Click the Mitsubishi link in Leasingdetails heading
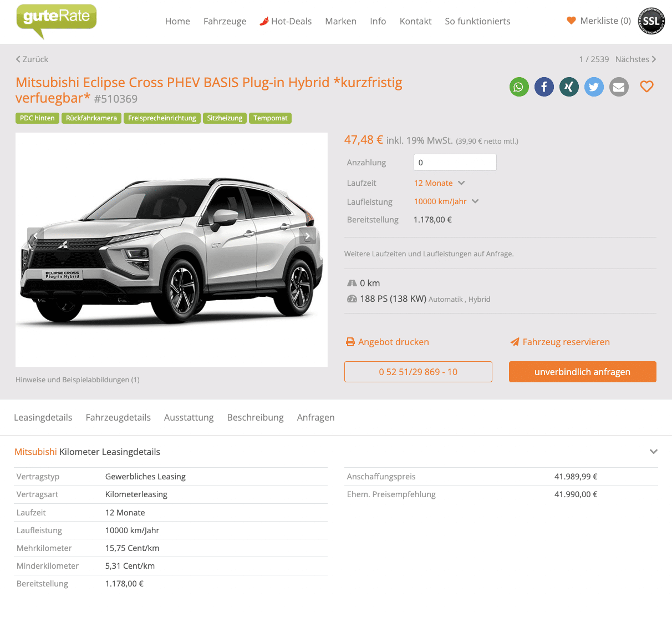This screenshot has height=617, width=672. (35, 452)
